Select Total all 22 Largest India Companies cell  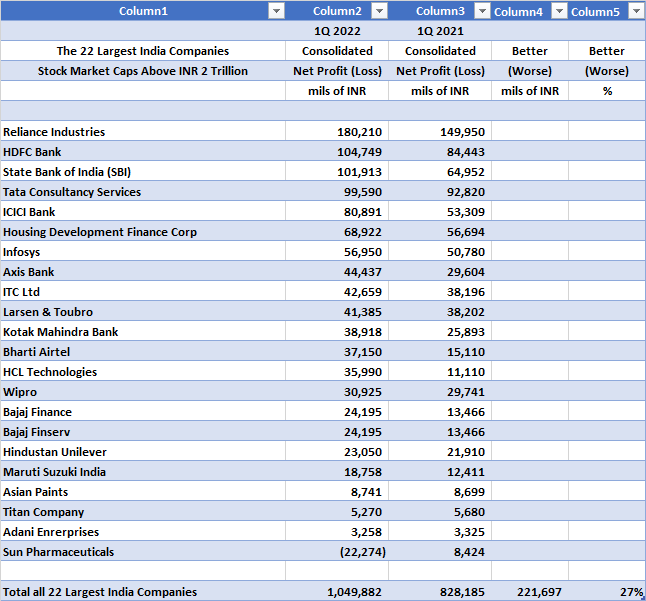coord(143,592)
